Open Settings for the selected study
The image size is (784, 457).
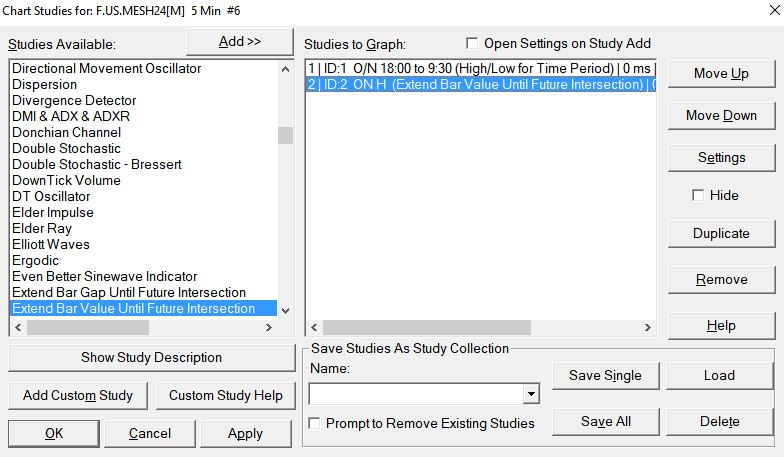[721, 158]
